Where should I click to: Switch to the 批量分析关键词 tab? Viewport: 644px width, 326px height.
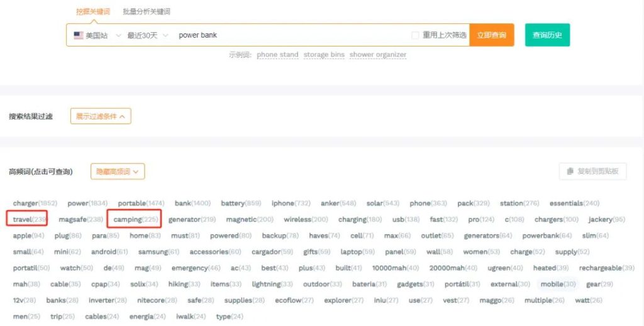click(147, 12)
